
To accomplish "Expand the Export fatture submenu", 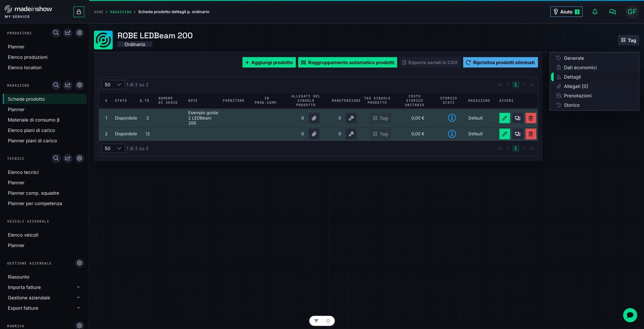I will pyautogui.click(x=78, y=308).
